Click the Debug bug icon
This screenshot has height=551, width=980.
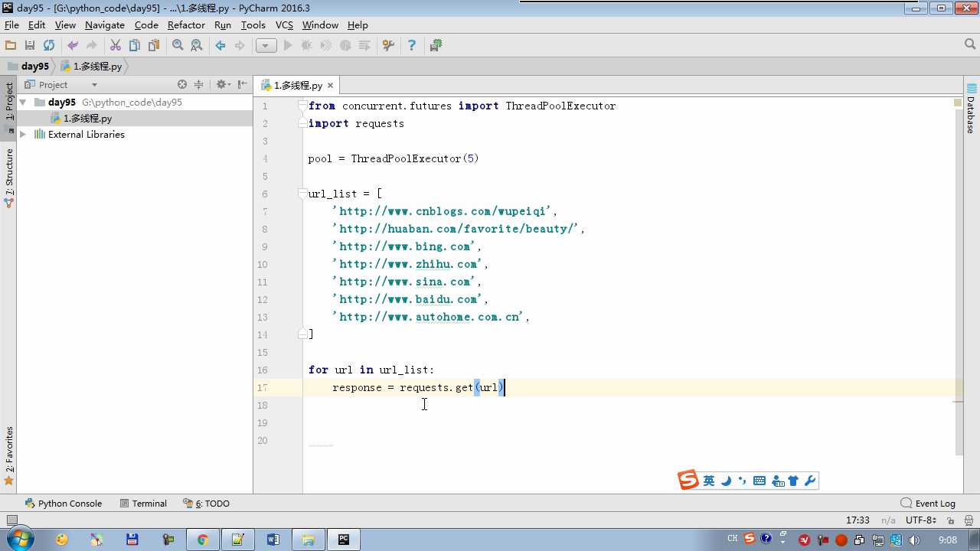tap(307, 46)
